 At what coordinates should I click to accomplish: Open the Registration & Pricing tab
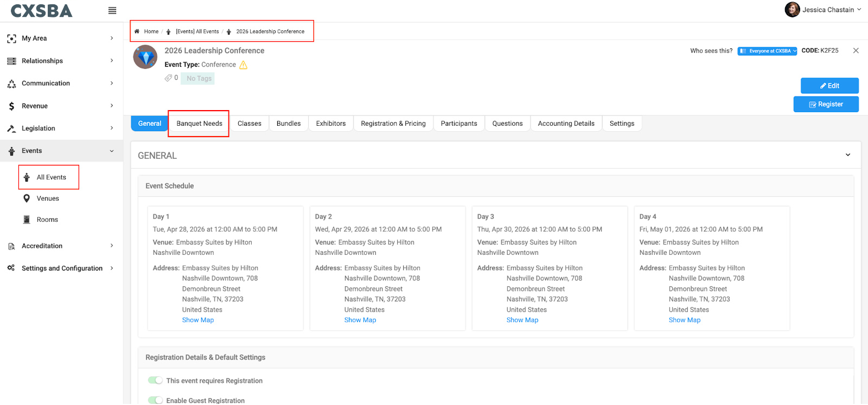click(393, 124)
